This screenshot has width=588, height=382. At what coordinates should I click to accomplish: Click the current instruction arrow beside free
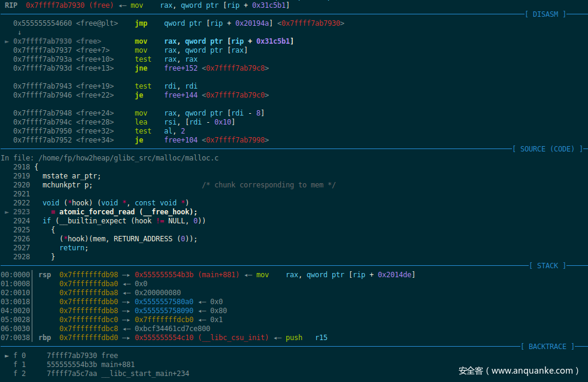(7, 41)
